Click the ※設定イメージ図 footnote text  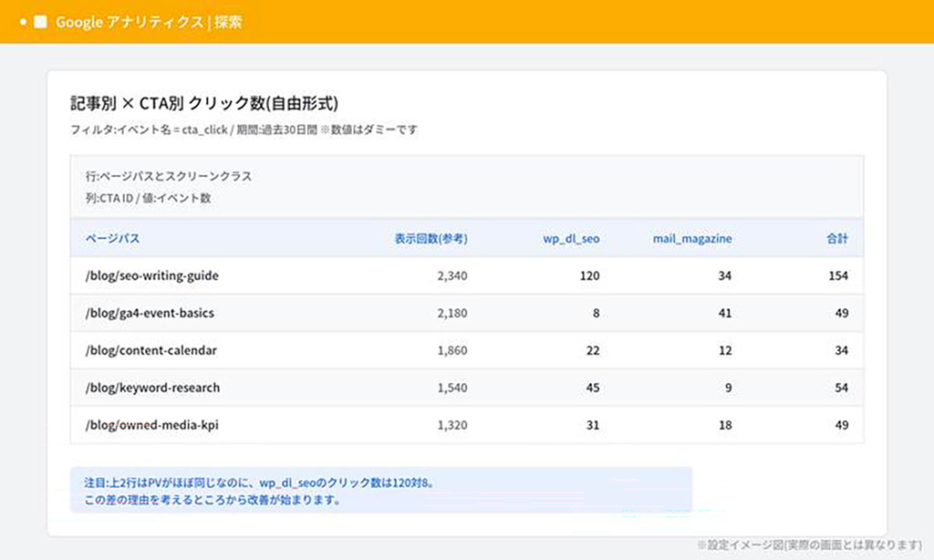coord(810,545)
